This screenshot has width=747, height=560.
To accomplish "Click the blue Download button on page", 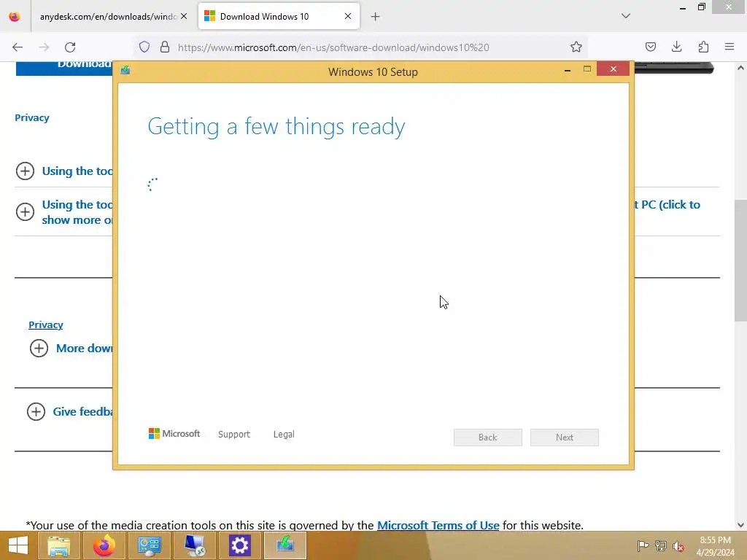I will pos(64,68).
